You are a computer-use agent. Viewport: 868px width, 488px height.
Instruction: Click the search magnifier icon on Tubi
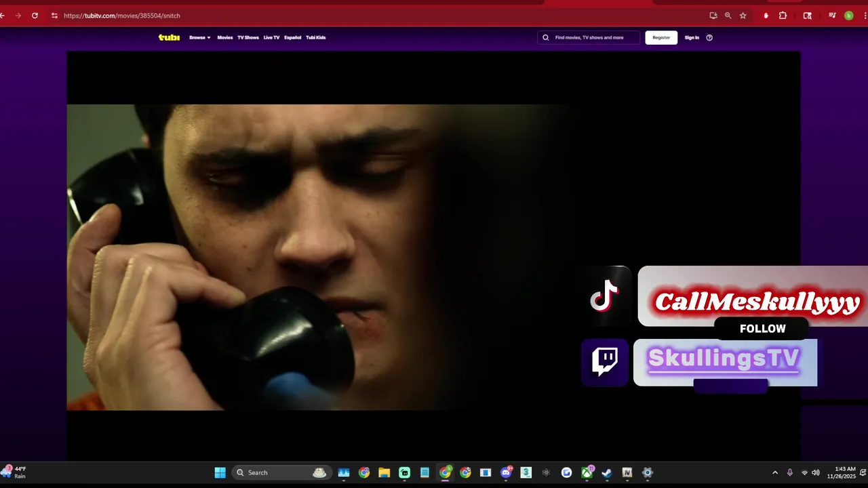(x=546, y=37)
